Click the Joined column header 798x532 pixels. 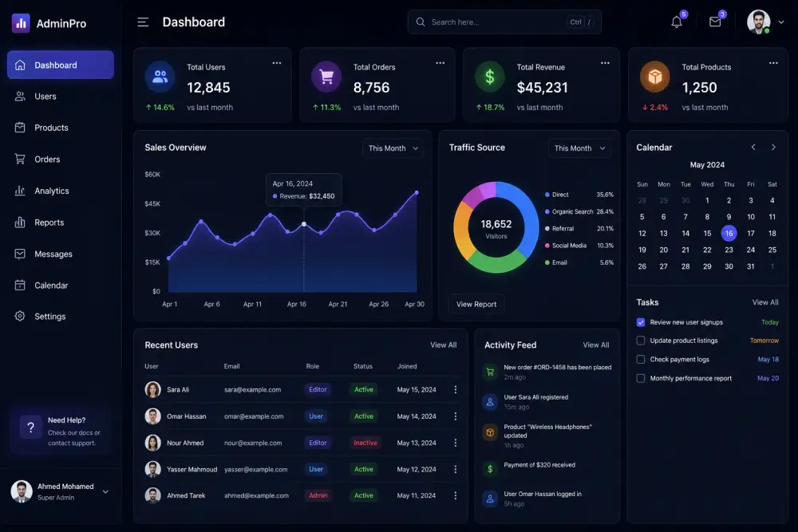coord(407,366)
